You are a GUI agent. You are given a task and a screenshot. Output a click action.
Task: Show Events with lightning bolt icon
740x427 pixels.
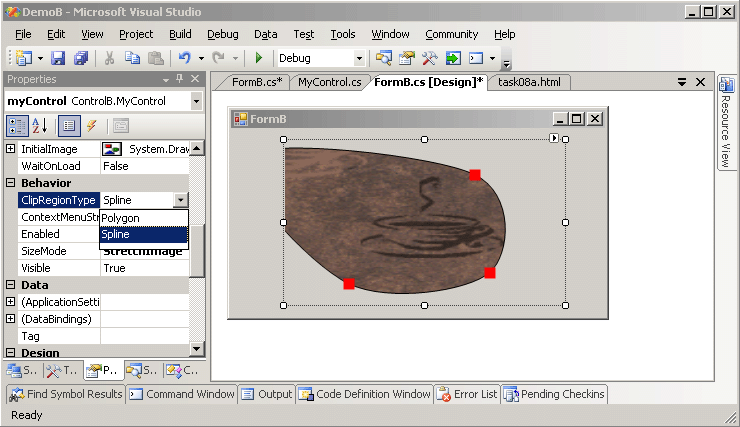[x=92, y=126]
